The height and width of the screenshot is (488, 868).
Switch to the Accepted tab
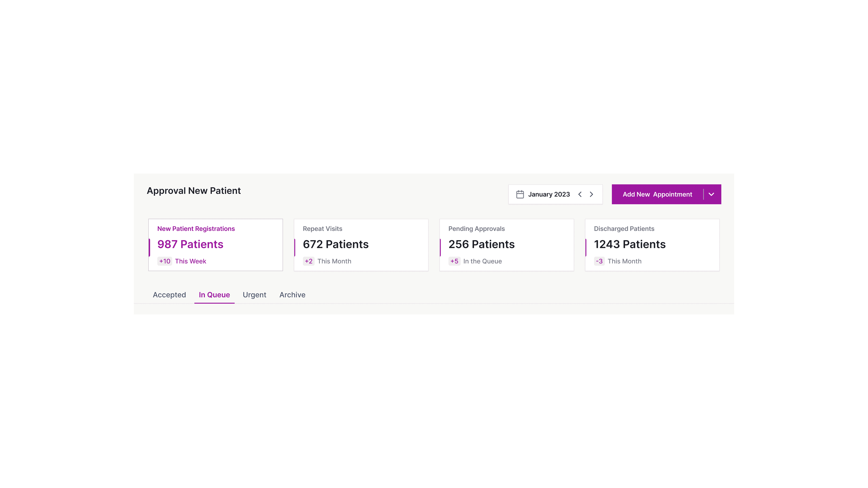(169, 295)
